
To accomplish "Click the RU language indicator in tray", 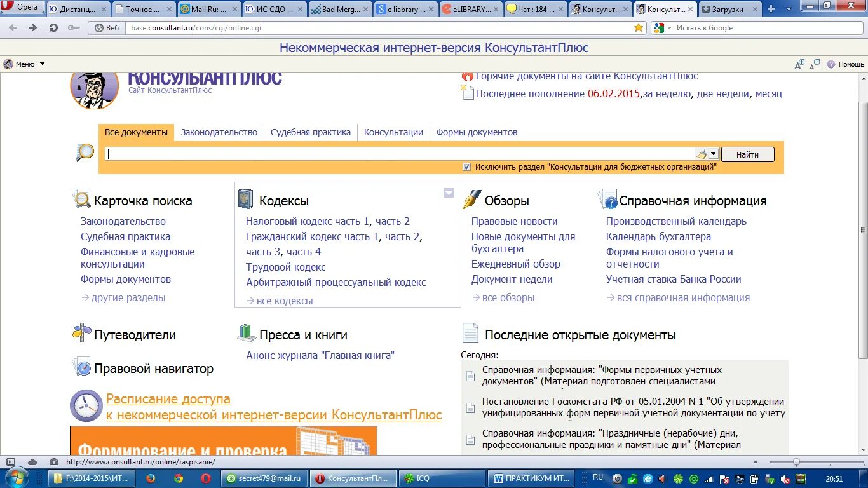I will pyautogui.click(x=598, y=477).
